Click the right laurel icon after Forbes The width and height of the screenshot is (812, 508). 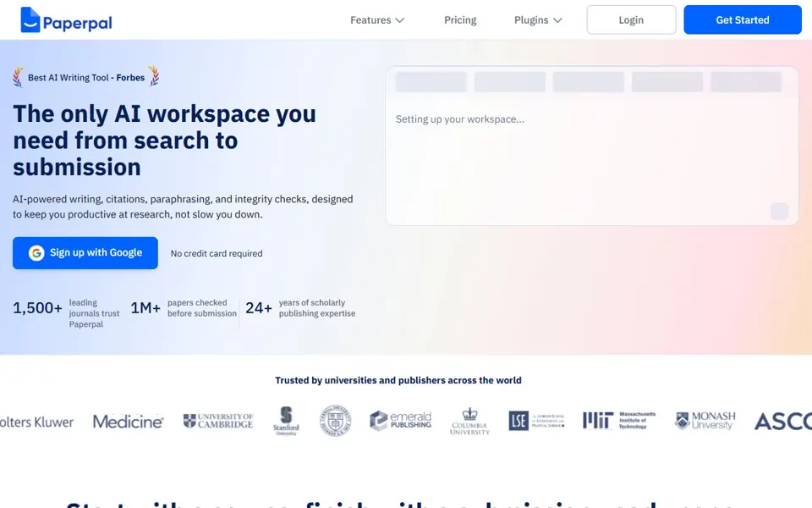click(x=154, y=76)
